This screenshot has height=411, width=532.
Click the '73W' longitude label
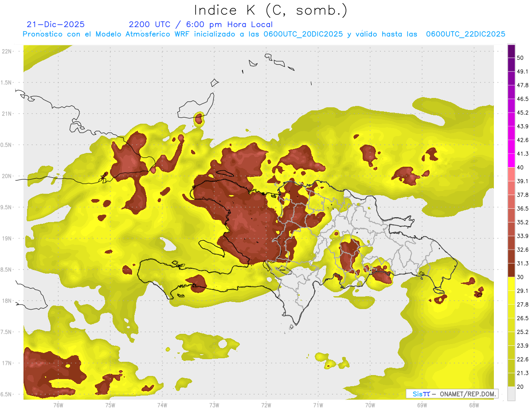tap(214, 405)
